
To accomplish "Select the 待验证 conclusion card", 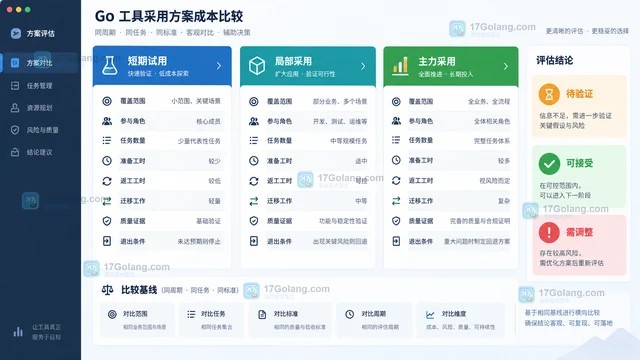I will 579,106.
